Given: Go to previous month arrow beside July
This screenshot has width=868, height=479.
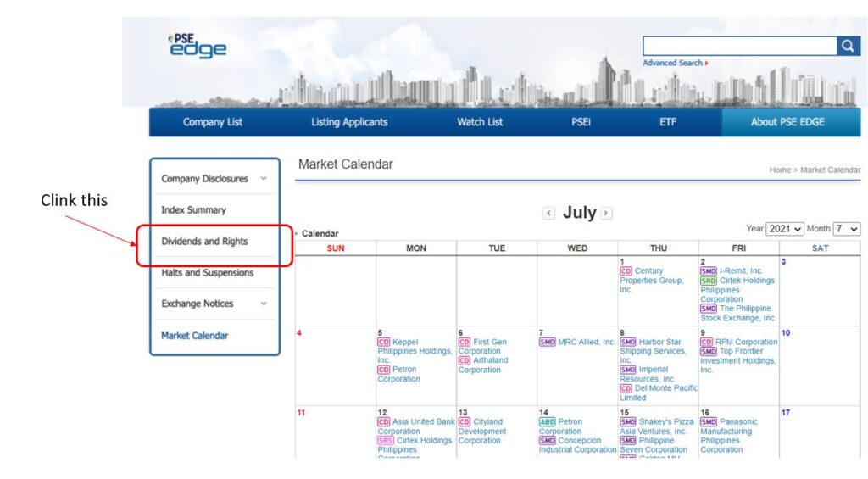Looking at the screenshot, I should coord(548,213).
